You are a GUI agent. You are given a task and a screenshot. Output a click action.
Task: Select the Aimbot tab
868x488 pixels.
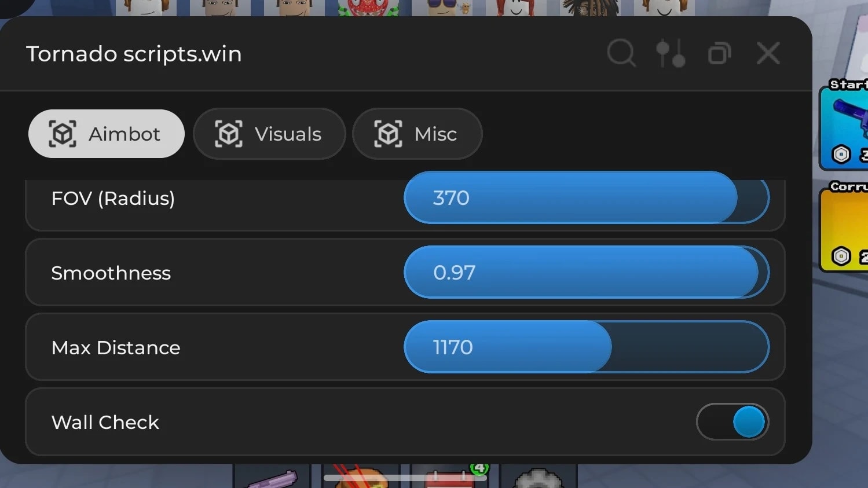click(x=107, y=134)
